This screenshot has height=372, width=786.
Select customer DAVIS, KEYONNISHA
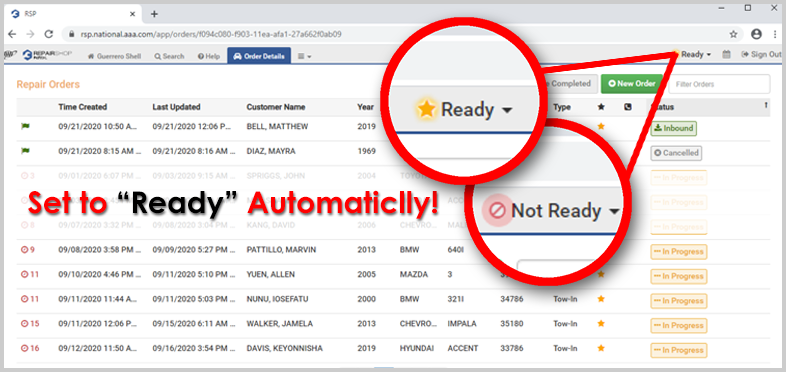[284, 348]
